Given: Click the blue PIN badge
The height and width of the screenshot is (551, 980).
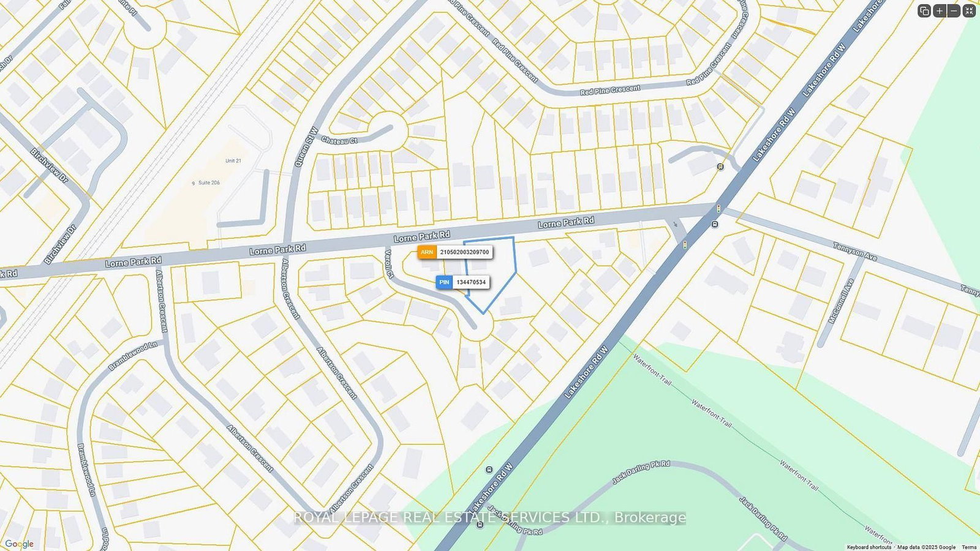Looking at the screenshot, I should pyautogui.click(x=445, y=282).
